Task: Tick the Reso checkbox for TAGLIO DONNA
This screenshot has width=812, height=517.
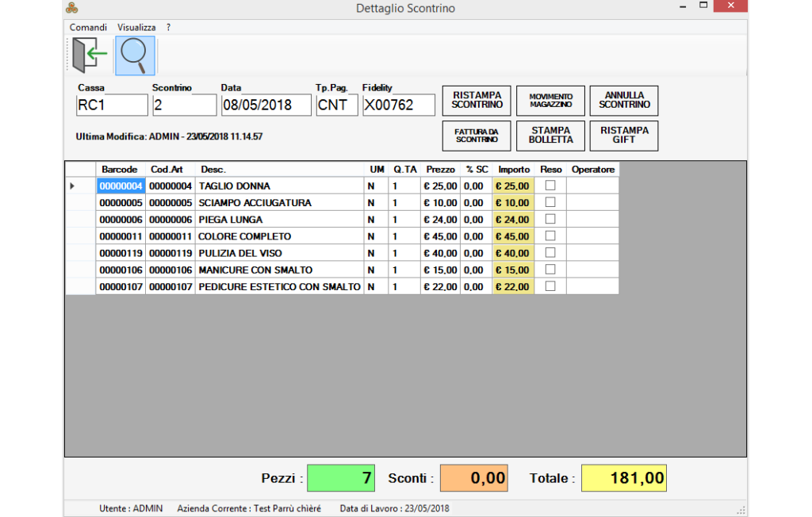Action: pos(550,186)
